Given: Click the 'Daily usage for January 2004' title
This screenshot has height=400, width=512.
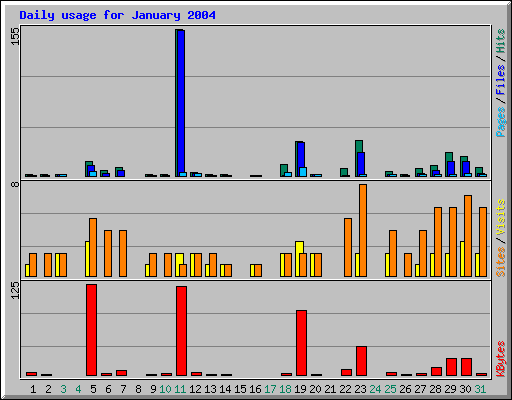Looking at the screenshot, I should coord(117,15).
